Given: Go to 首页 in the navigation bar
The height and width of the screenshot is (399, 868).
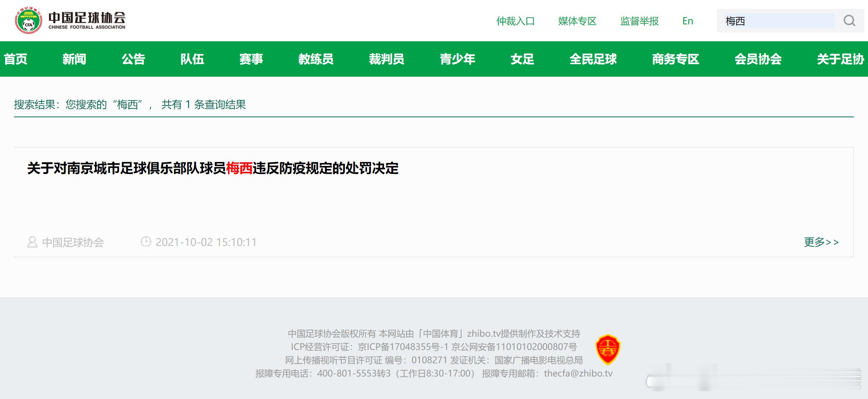Looking at the screenshot, I should point(15,59).
